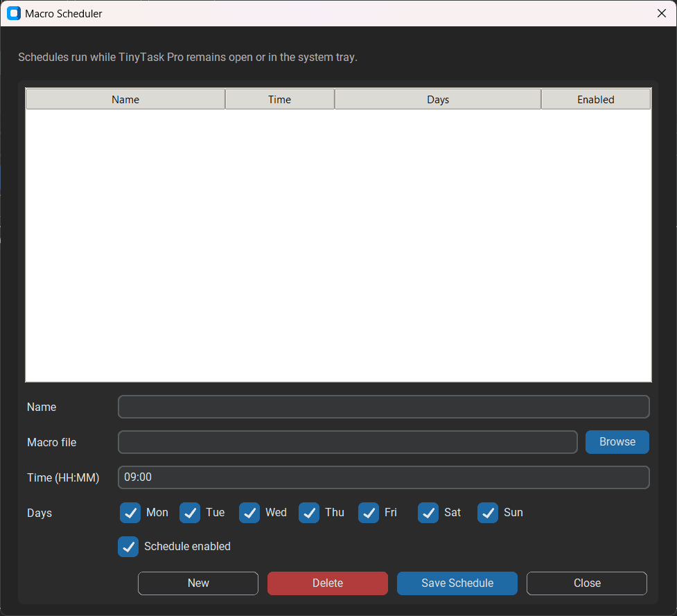Click the Enabled column header
677x616 pixels.
[x=596, y=99]
